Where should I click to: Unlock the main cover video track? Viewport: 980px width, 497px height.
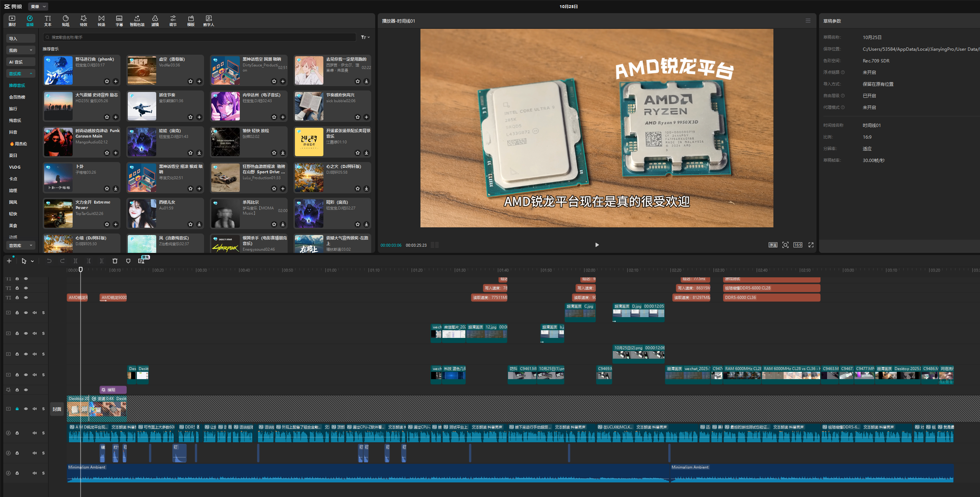coord(17,409)
